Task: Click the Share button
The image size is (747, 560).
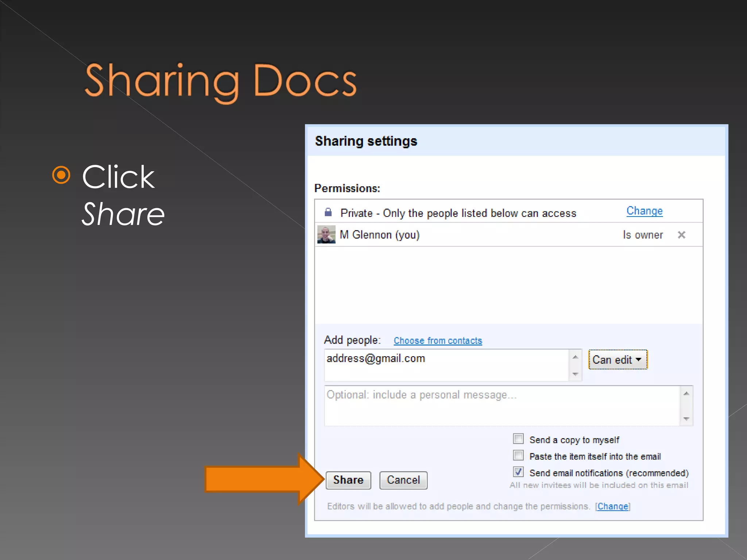Action: [x=348, y=480]
